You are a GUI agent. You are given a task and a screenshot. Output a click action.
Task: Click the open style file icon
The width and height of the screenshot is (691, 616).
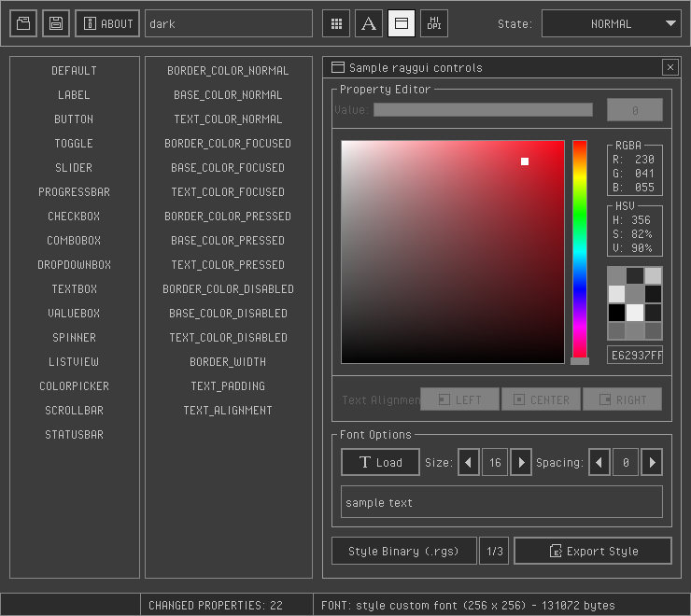[23, 23]
